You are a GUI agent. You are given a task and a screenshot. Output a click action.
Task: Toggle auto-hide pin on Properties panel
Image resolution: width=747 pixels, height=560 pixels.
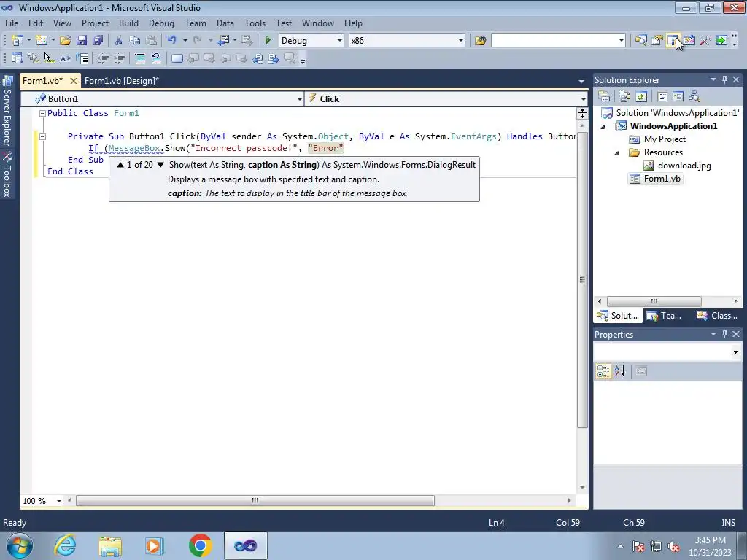click(x=724, y=334)
